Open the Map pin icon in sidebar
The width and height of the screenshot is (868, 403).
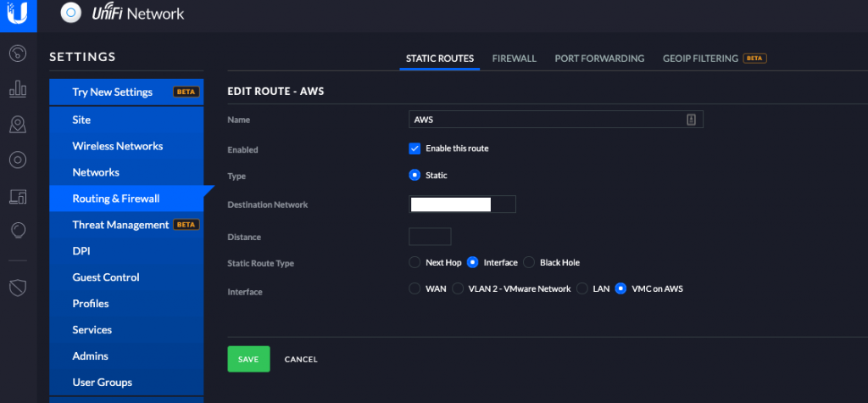[x=18, y=125]
